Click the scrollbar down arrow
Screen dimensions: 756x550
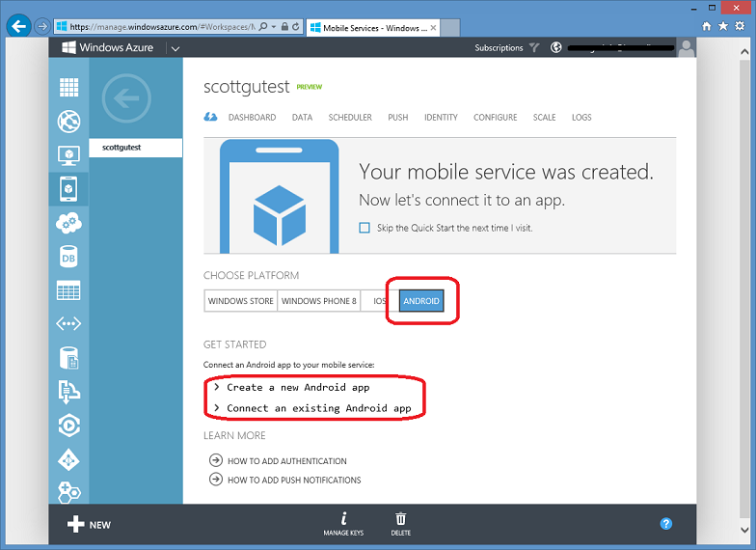[744, 529]
